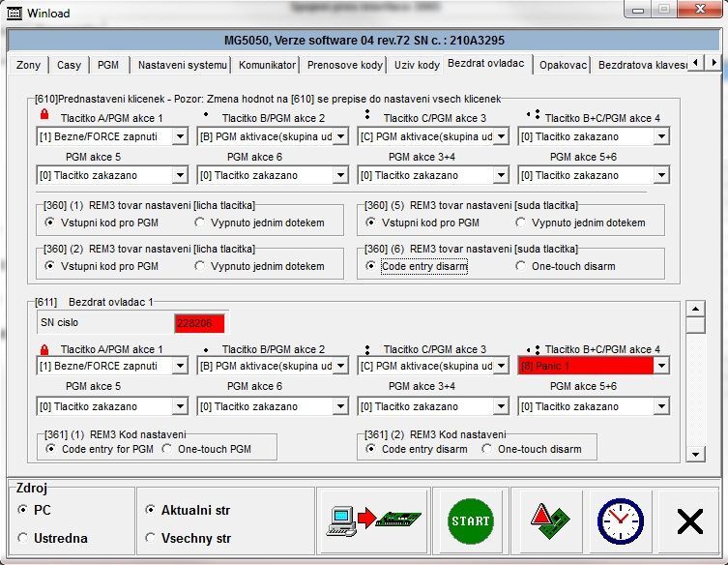Open PGM akce 5+6 dropdown in section 611
This screenshot has height=565, width=728.
click(661, 406)
